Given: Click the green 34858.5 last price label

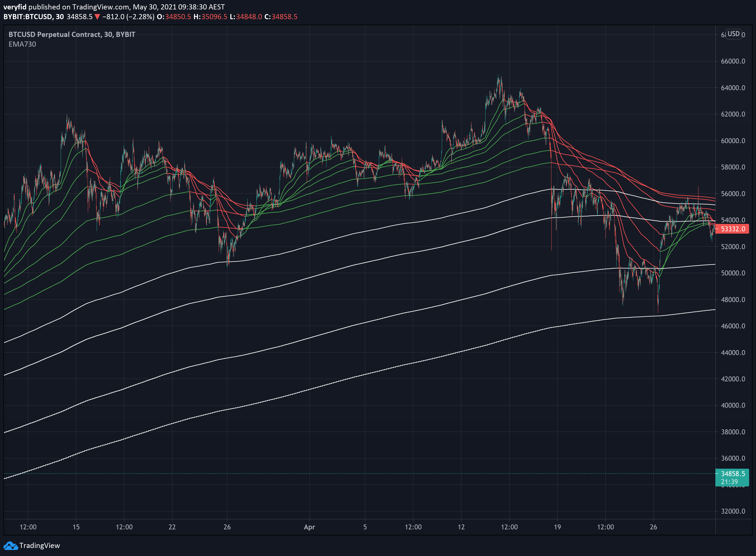Looking at the screenshot, I should pos(733,474).
